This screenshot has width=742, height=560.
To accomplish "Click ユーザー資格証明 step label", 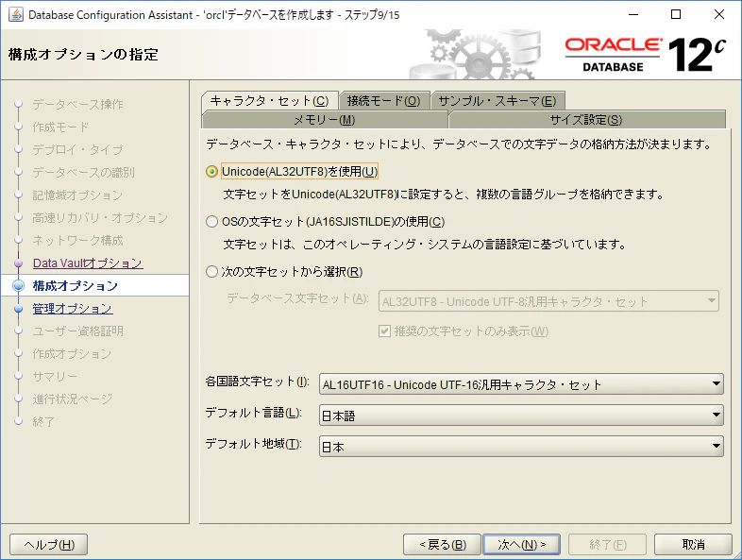I will point(78,331).
